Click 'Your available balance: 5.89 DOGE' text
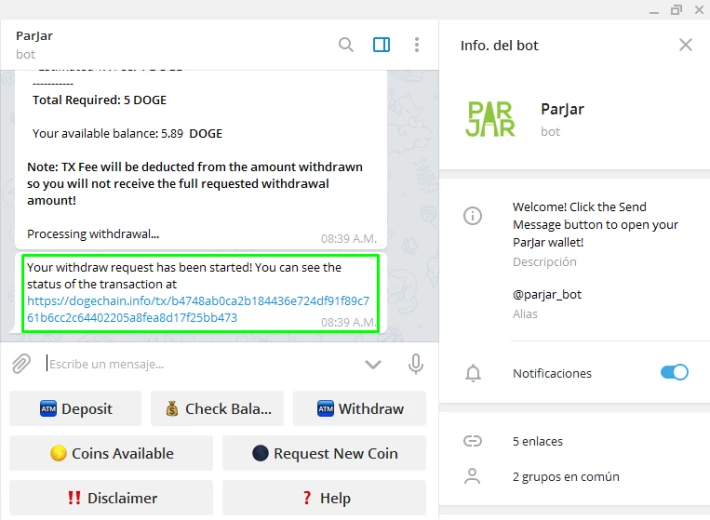710x520 pixels. click(127, 134)
